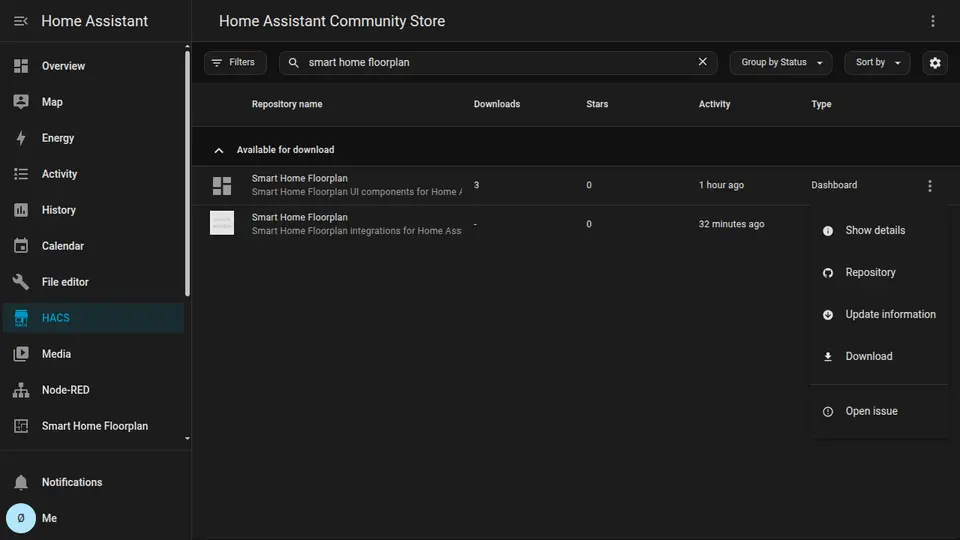The width and height of the screenshot is (960, 540).
Task: Open the top-right overflow menu
Action: click(x=932, y=21)
